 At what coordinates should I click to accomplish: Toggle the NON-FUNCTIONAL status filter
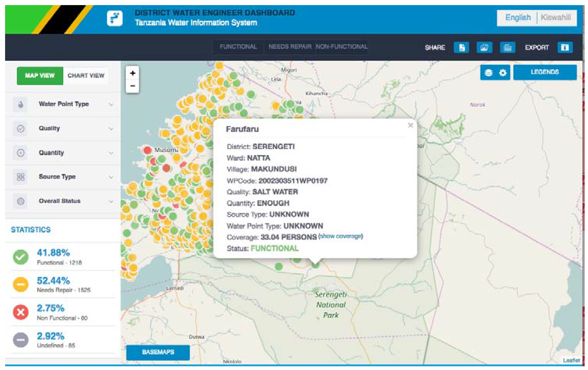(342, 47)
